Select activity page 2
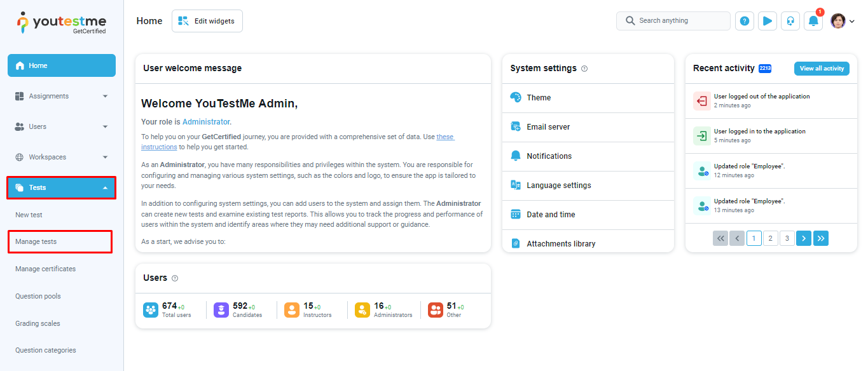868x371 pixels. [771, 238]
